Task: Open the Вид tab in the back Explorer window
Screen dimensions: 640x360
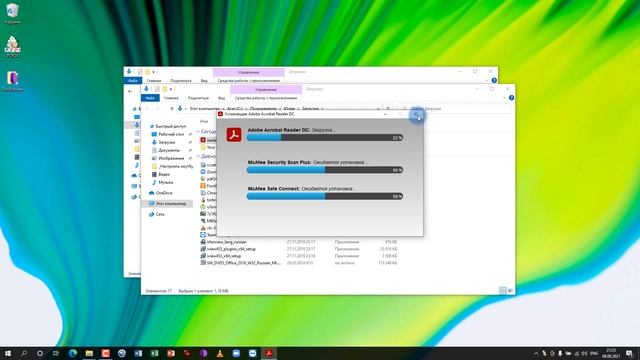Action: pyautogui.click(x=204, y=81)
